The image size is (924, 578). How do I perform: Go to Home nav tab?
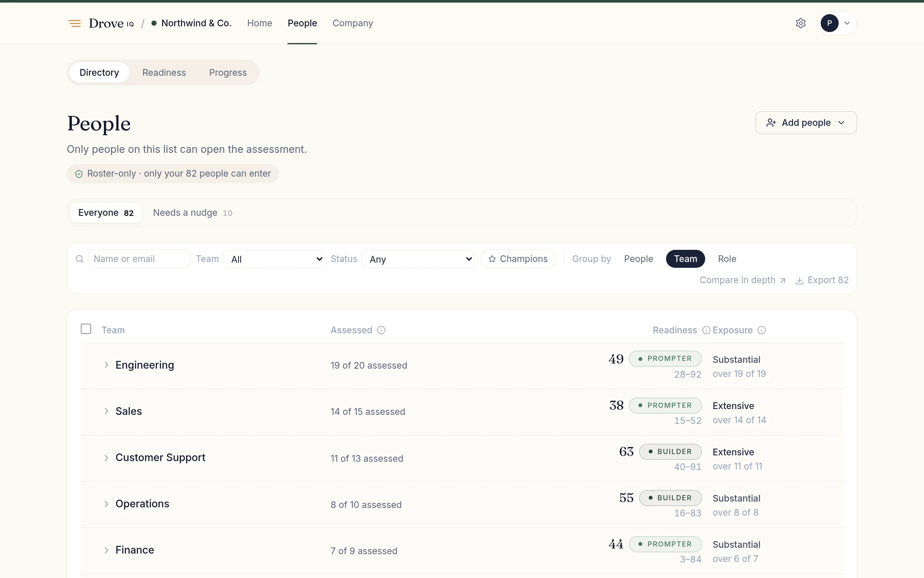click(x=260, y=23)
